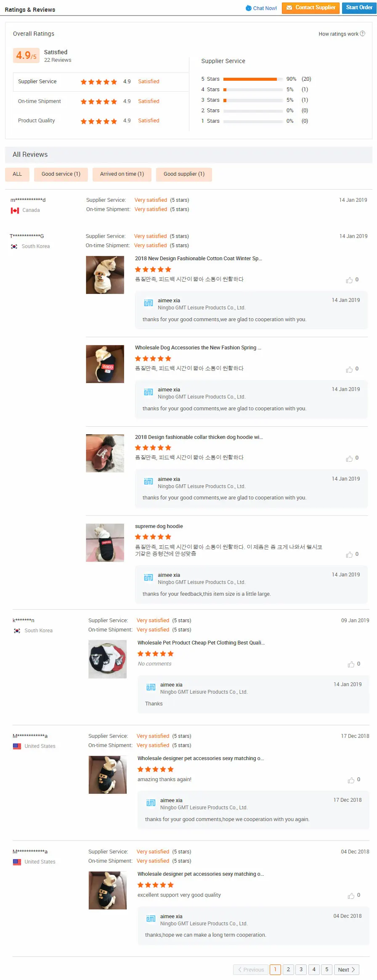Jump to reviews page 5
377x980 pixels.
[x=327, y=969]
